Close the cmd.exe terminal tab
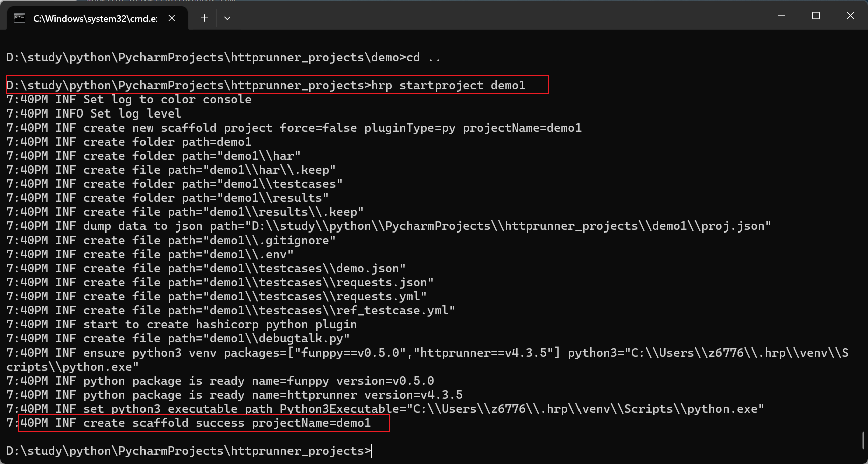 (171, 18)
